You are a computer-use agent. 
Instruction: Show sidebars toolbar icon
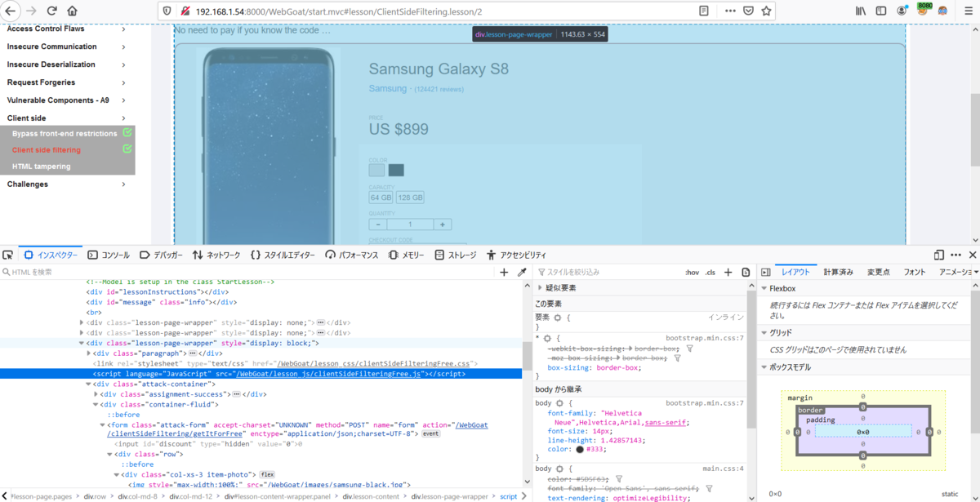(x=881, y=11)
